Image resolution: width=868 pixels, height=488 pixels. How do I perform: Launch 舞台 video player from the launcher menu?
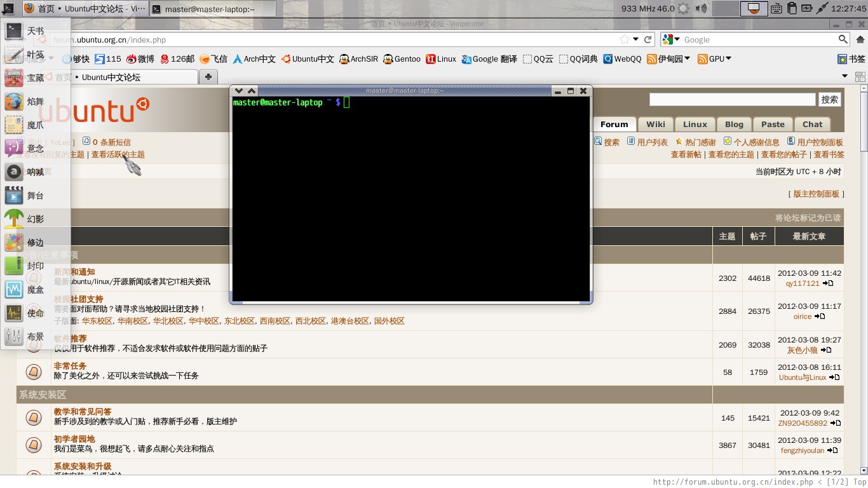[x=35, y=195]
